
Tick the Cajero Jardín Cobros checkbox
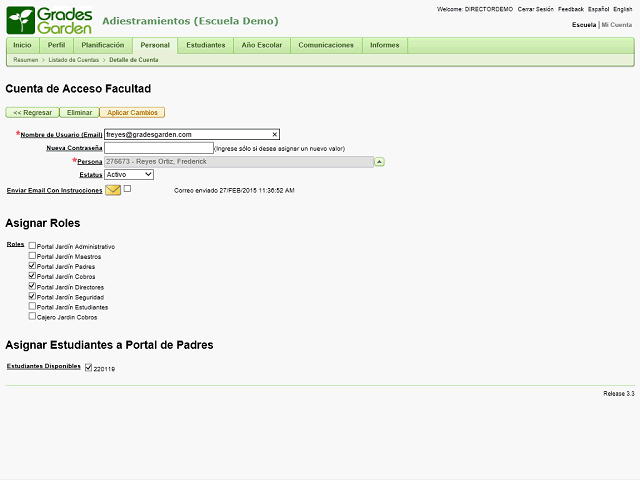click(33, 316)
